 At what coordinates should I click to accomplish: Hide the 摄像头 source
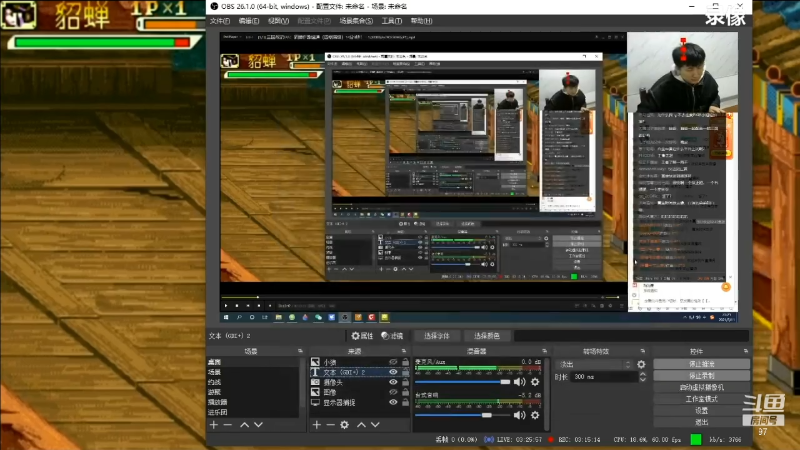point(393,382)
